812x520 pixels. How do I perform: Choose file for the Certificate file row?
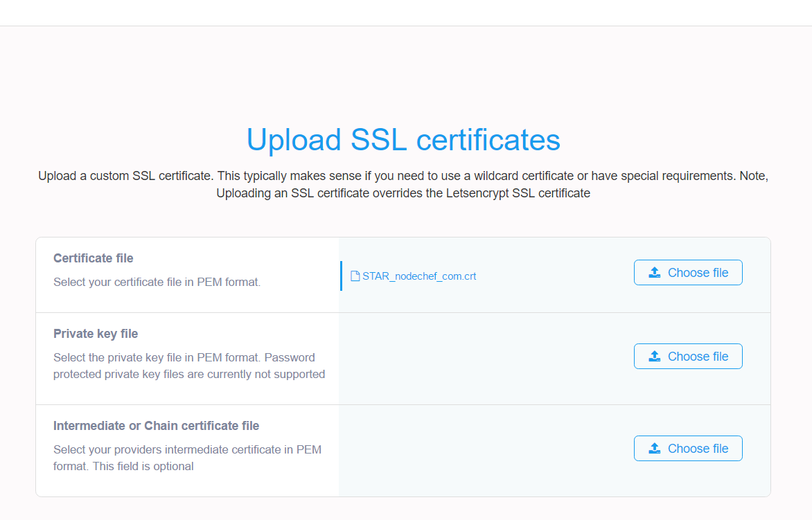[688, 273]
